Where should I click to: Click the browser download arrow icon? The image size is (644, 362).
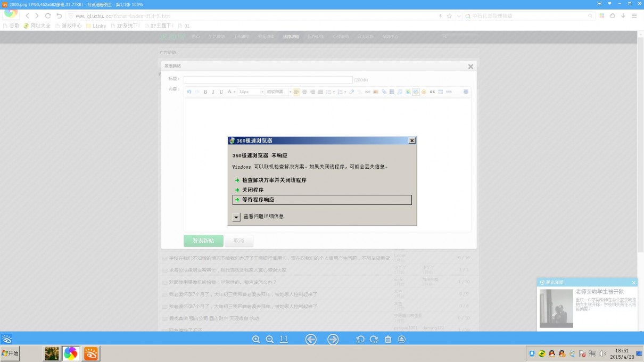(623, 16)
